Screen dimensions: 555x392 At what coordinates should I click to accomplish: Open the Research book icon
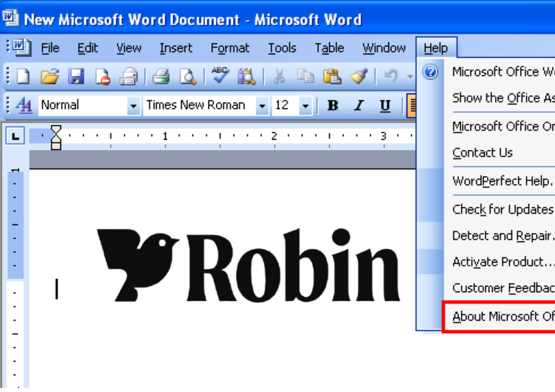click(246, 77)
